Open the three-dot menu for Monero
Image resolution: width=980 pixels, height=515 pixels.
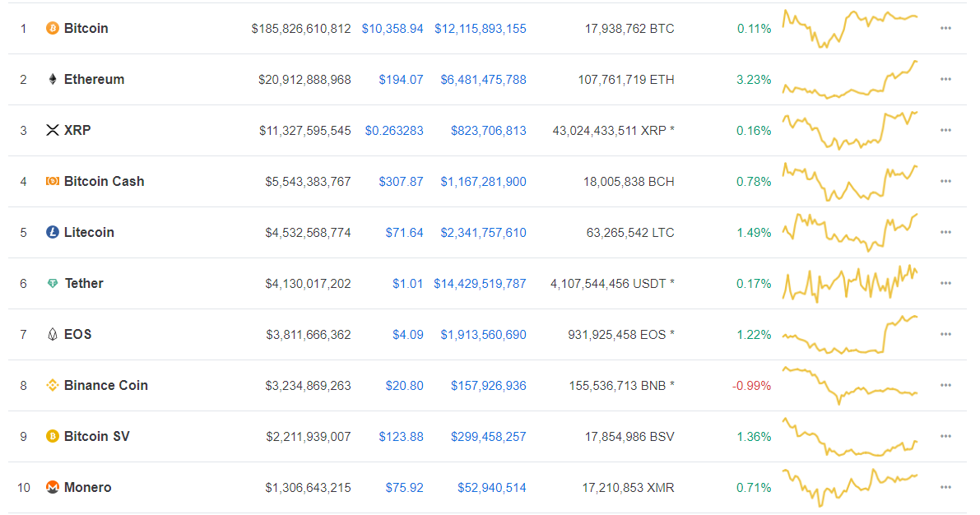click(x=945, y=488)
